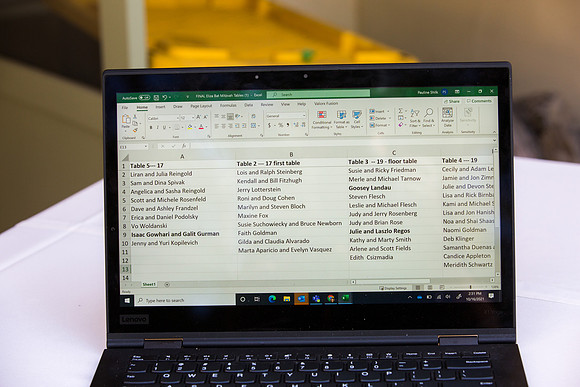Toggle Middle Align
Viewport: 580px width, 387px height.
(223, 117)
